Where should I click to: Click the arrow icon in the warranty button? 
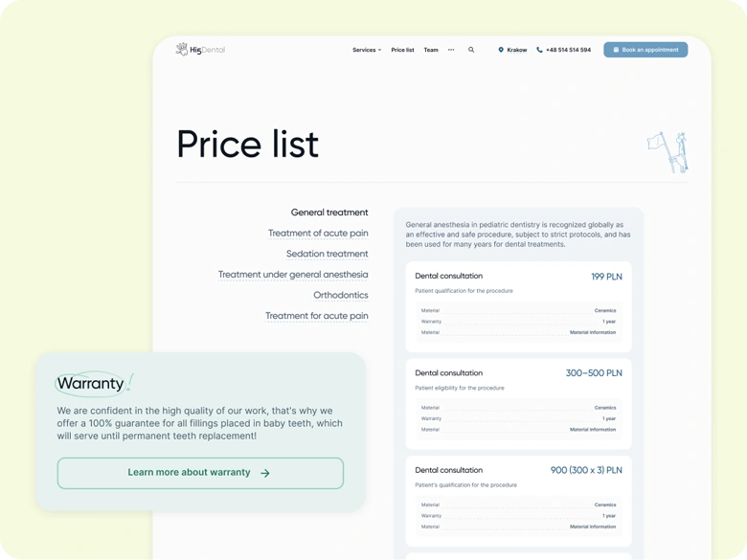265,473
